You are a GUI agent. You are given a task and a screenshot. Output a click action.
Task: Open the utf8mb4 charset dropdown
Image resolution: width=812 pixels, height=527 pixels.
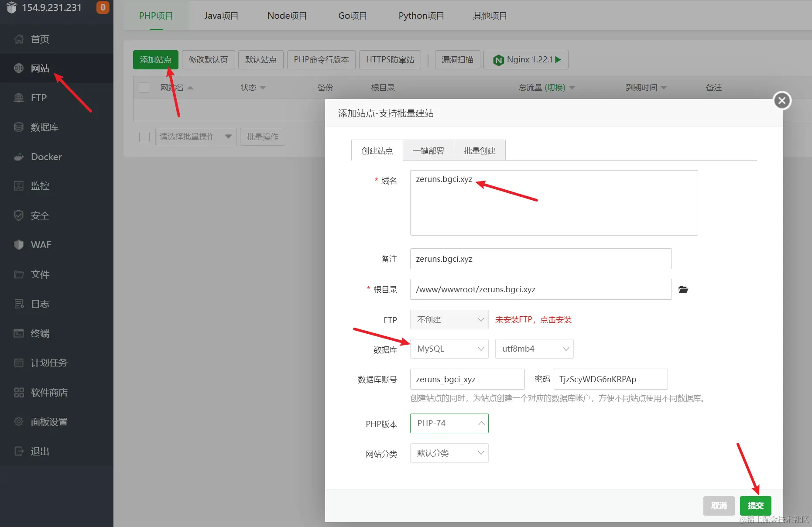534,349
